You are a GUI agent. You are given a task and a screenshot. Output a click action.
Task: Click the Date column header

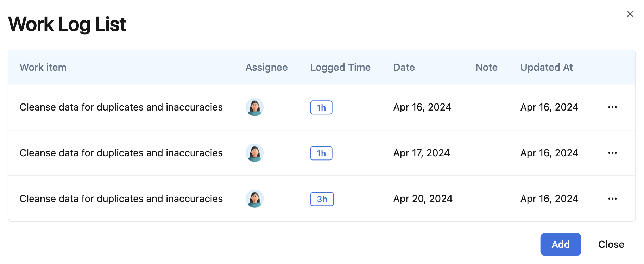(x=404, y=67)
